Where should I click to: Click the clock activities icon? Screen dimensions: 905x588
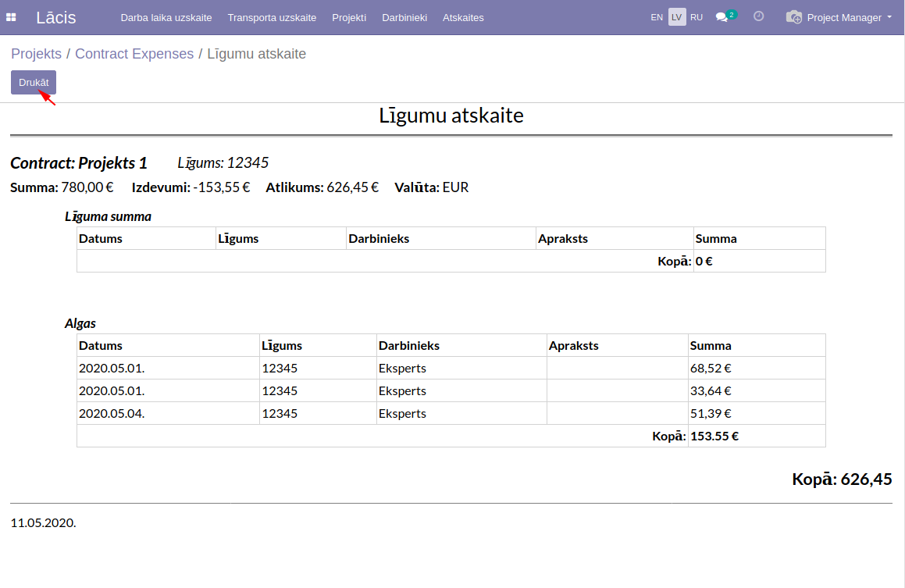pos(758,16)
